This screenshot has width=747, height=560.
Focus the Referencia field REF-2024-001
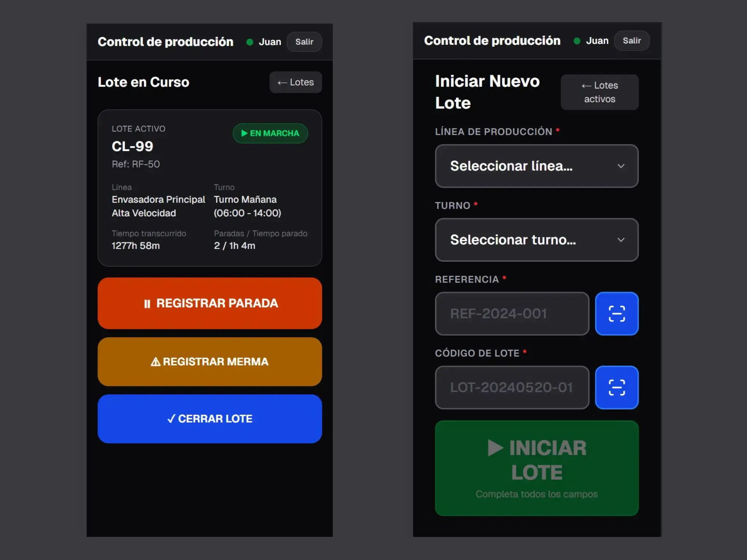(512, 314)
